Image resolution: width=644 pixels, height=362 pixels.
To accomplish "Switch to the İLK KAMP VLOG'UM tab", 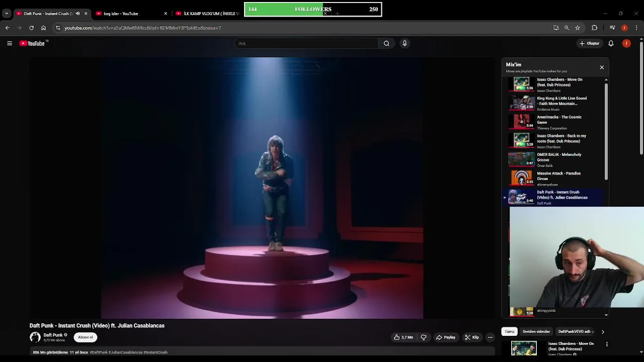I will (x=207, y=14).
